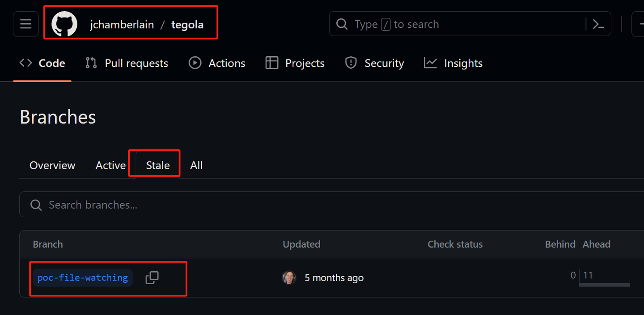This screenshot has height=315, width=644.
Task: Open the Actions tab
Action: [x=217, y=63]
